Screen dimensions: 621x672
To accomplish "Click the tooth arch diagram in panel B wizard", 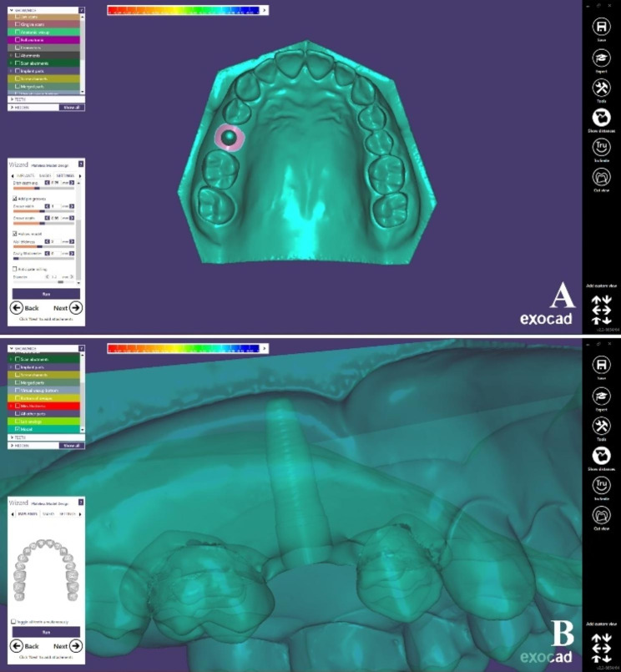I will pyautogui.click(x=46, y=569).
